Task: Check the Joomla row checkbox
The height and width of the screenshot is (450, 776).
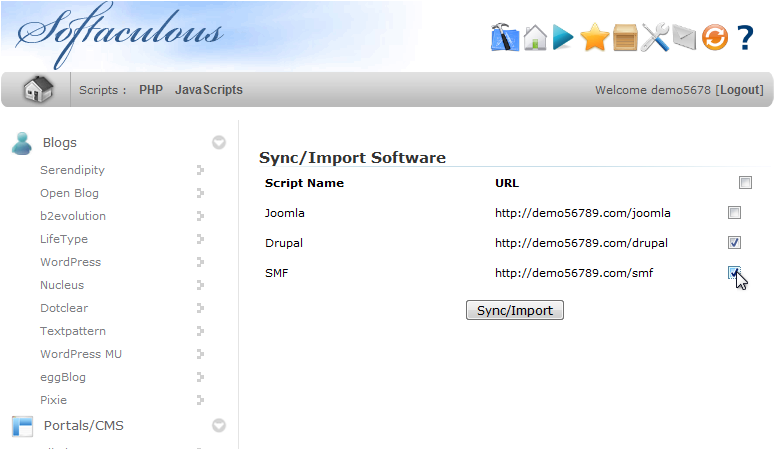Action: 734,213
